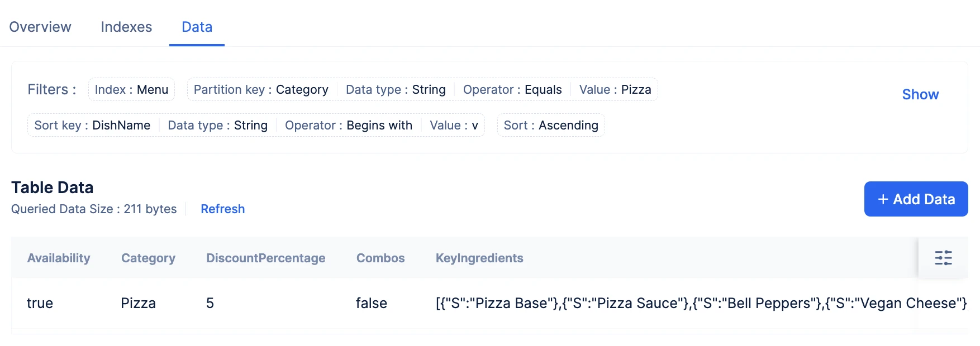Click the Sort Ascending chip
Screen dimensions: 980x346
(551, 125)
